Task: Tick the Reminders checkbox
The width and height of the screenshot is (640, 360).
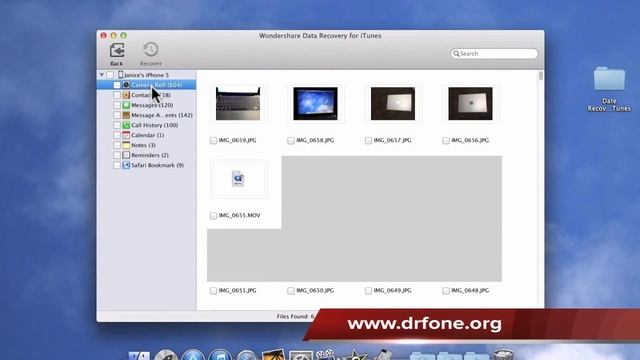Action: tap(117, 155)
